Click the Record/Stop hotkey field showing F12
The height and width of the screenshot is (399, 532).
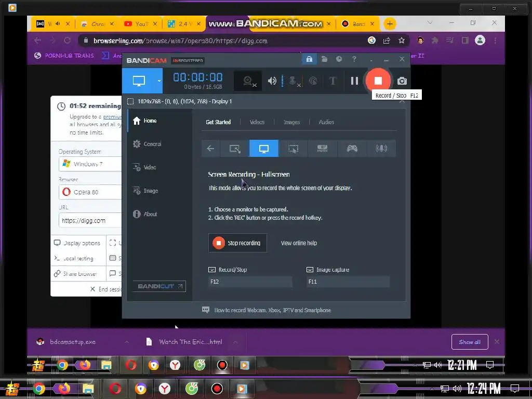pos(250,282)
